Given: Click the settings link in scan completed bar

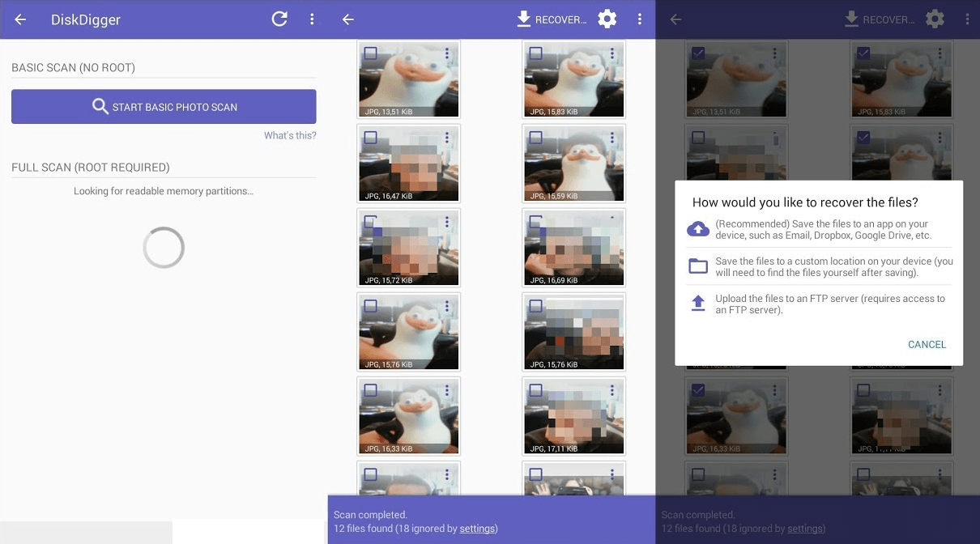Looking at the screenshot, I should (477, 529).
